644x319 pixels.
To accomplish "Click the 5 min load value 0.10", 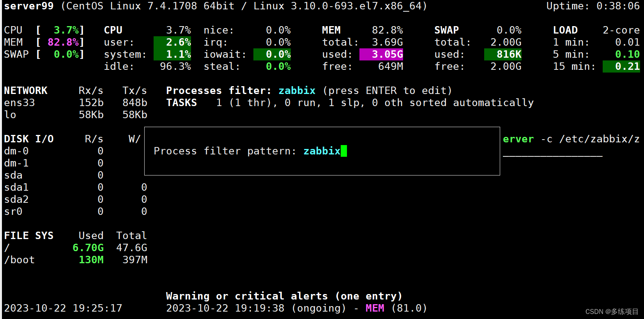I will (x=627, y=54).
